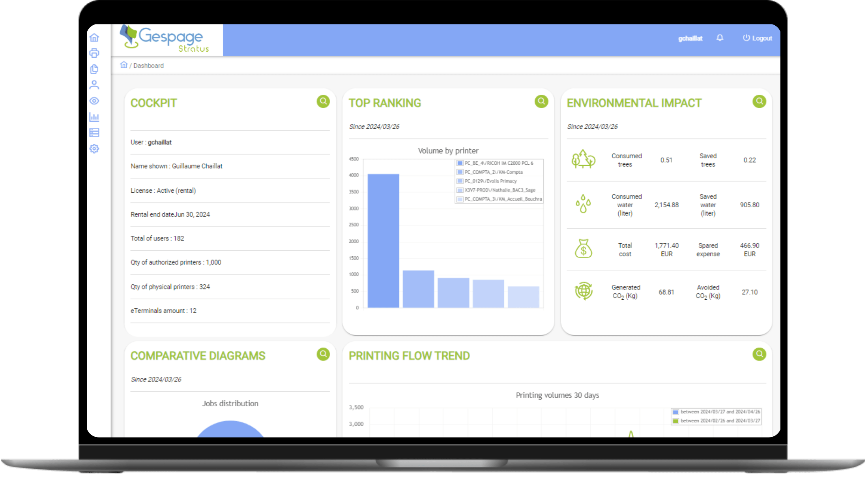868x477 pixels.
Task: Click the COCKPIT heading
Action: click(x=153, y=103)
